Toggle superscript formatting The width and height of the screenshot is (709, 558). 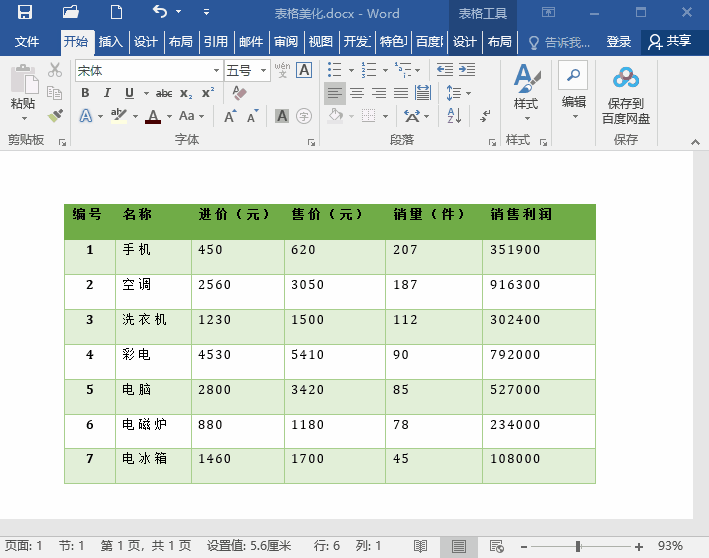point(208,93)
